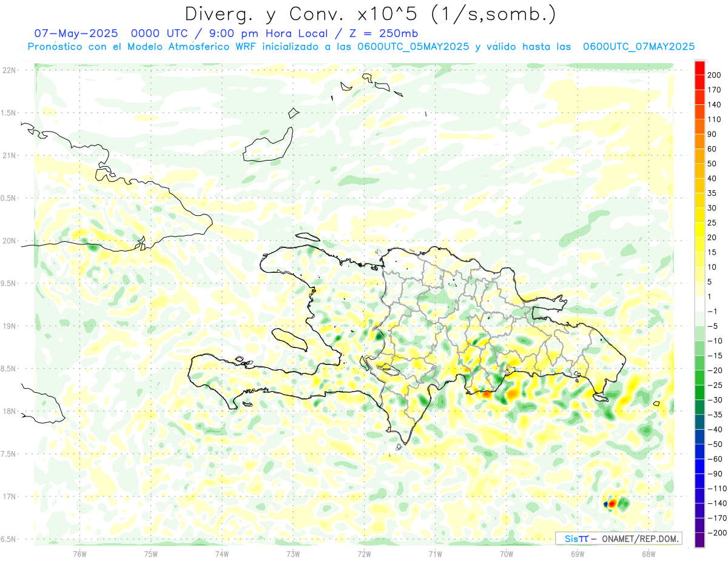The width and height of the screenshot is (728, 562).
Task: Click the "72W" longitude label
Action: pos(364,553)
